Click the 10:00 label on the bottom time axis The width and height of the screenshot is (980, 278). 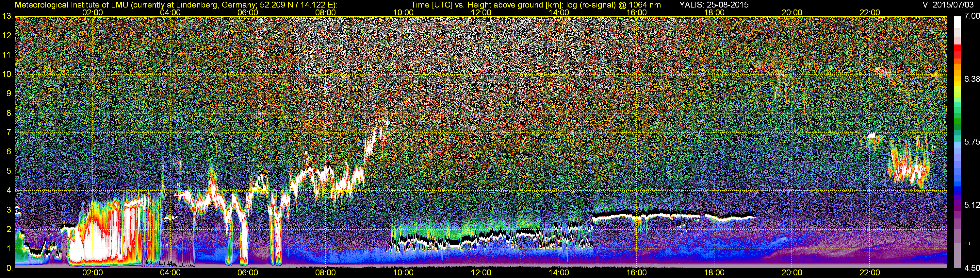403,273
